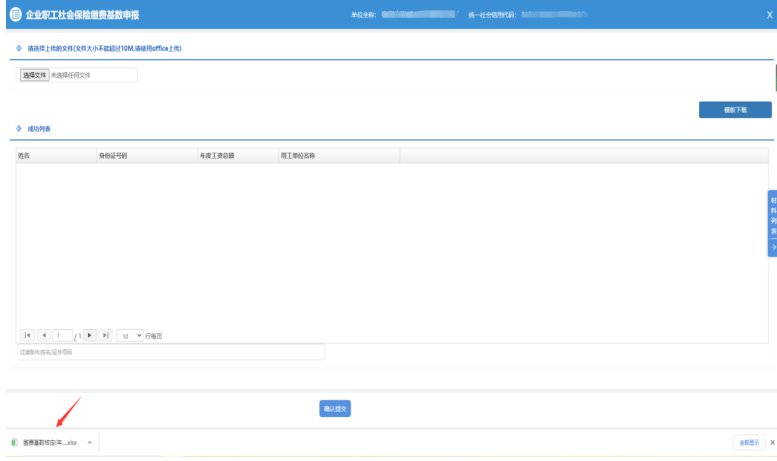
Task: Open the 材料列表 side tab
Action: click(773, 215)
